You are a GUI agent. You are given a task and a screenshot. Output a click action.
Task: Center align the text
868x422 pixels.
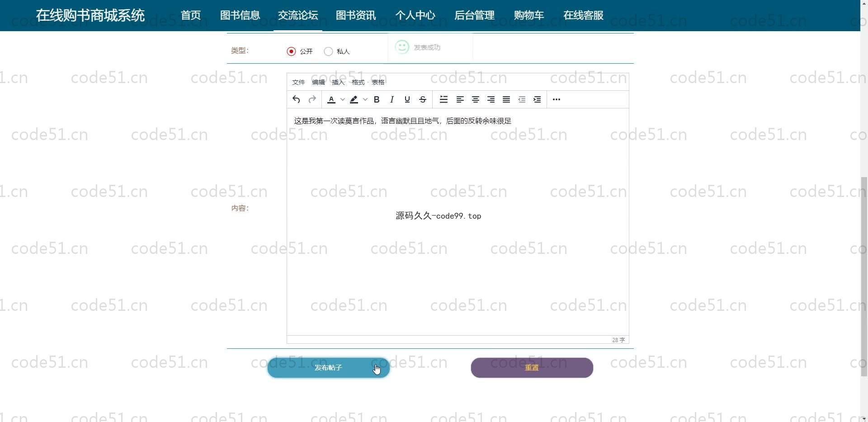pyautogui.click(x=475, y=99)
